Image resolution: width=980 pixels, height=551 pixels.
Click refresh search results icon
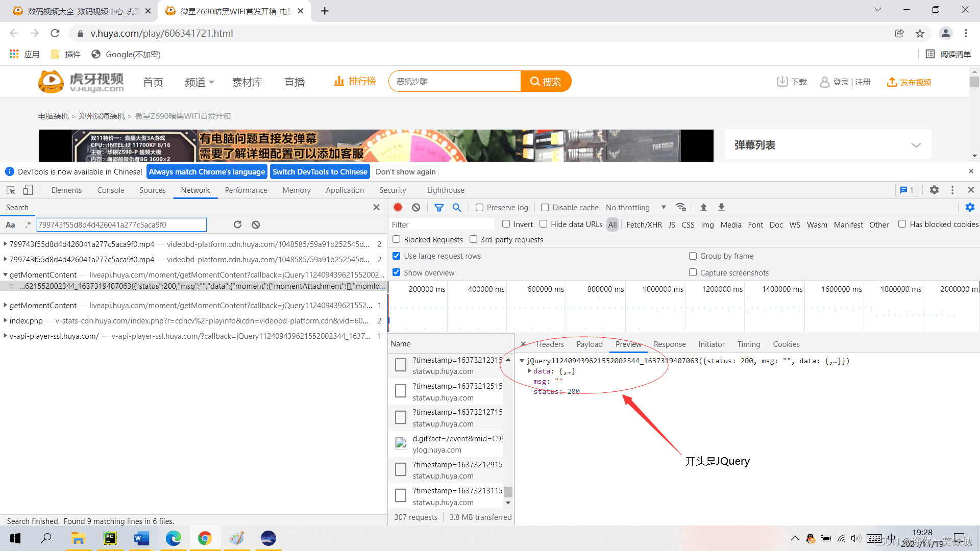(237, 224)
